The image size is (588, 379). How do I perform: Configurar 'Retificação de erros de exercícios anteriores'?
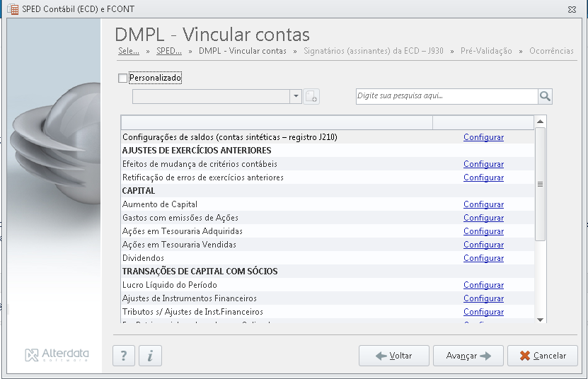(483, 177)
